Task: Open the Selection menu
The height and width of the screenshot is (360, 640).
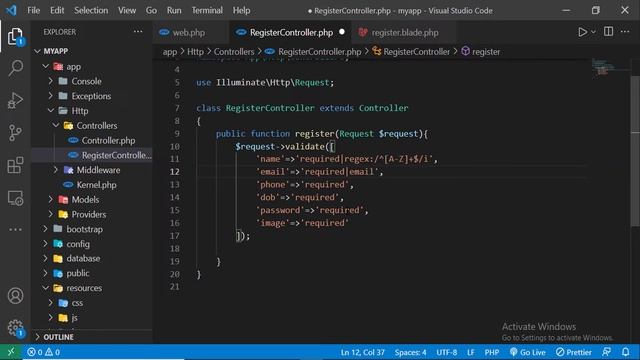Action: click(x=91, y=10)
